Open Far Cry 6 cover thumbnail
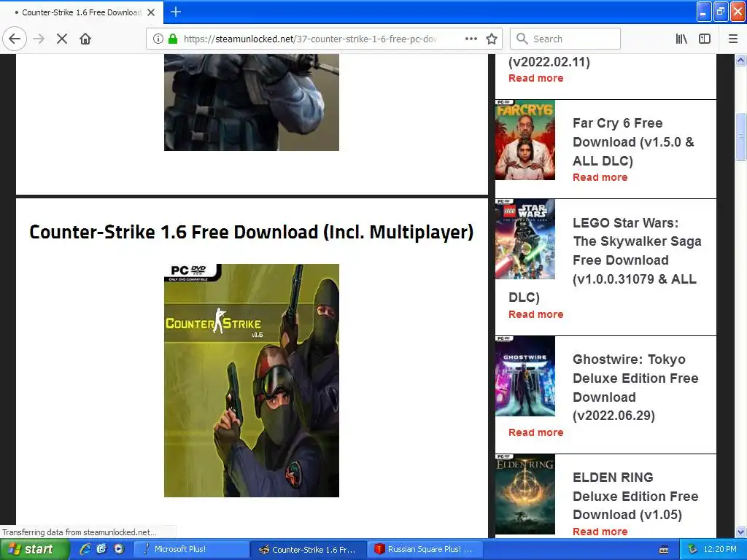 pos(525,139)
